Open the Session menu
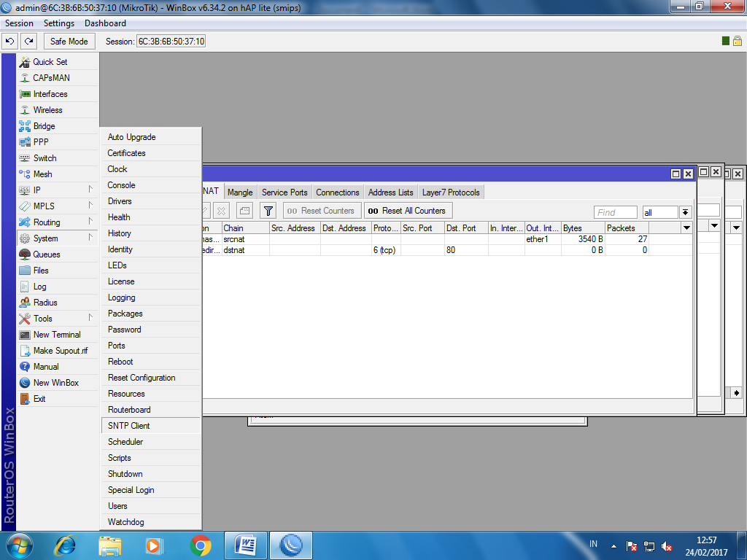Image resolution: width=747 pixels, height=560 pixels. point(19,23)
